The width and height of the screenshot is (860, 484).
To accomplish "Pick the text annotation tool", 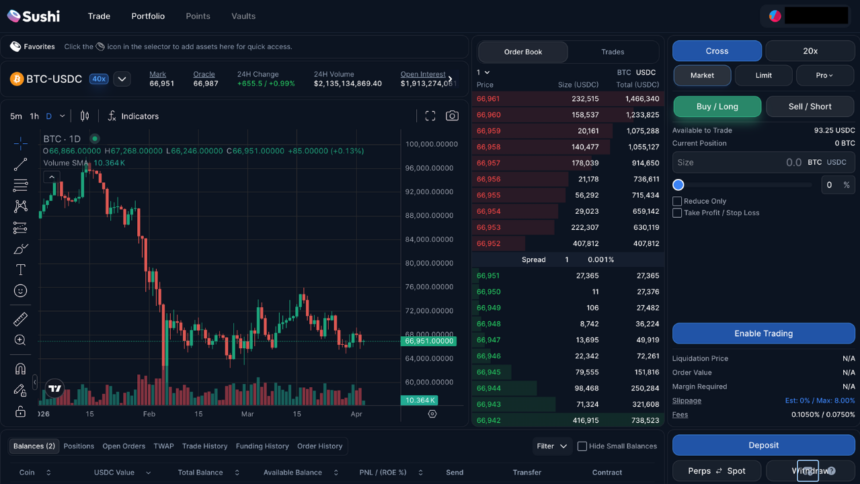I will click(x=20, y=269).
